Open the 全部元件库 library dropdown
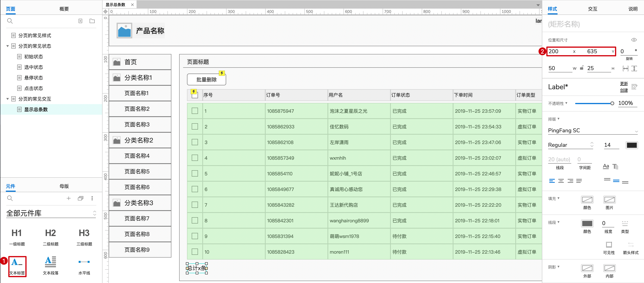 (x=51, y=213)
